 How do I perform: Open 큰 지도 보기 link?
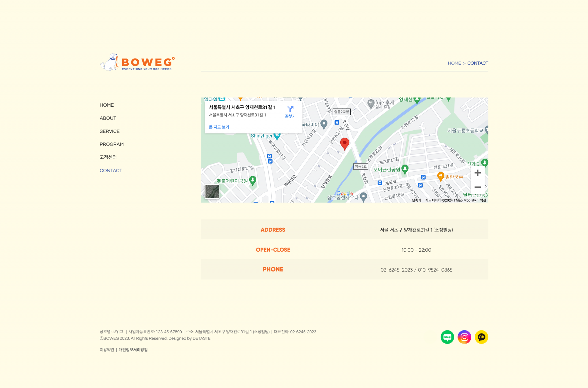[219, 127]
